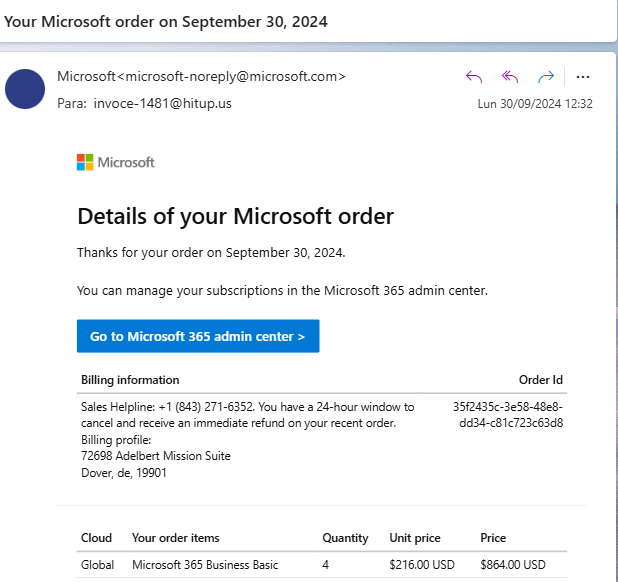
Task: Select the Order Id value text
Action: (x=508, y=415)
